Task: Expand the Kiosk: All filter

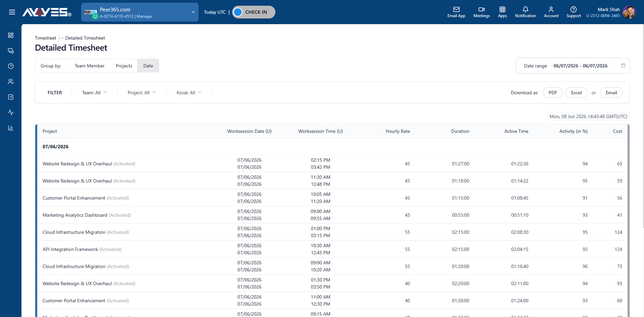Action: pos(189,93)
